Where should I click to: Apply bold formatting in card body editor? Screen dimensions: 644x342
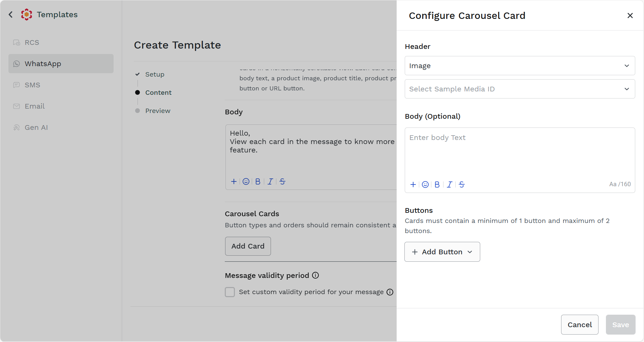click(437, 184)
